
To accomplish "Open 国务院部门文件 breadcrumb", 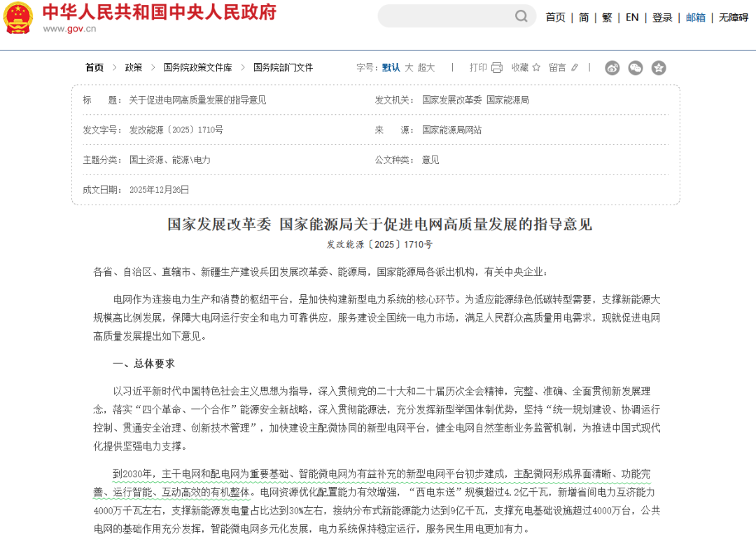I will coord(283,68).
